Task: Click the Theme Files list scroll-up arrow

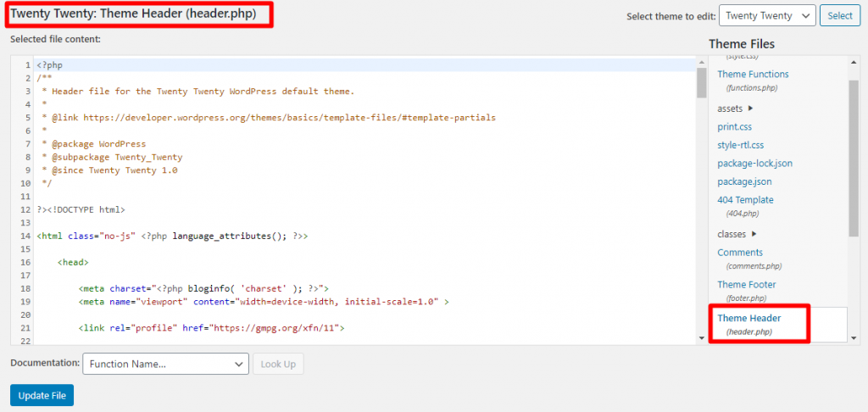Action: (853, 62)
